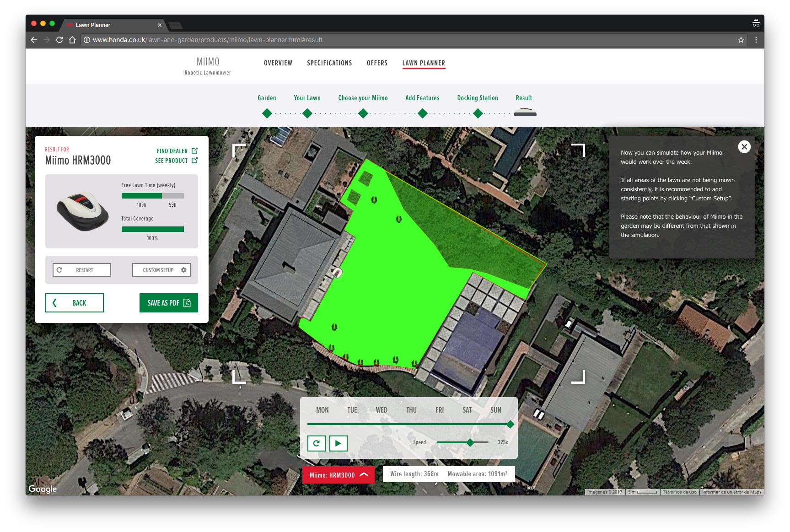Go back to the previous planner step

tap(75, 303)
